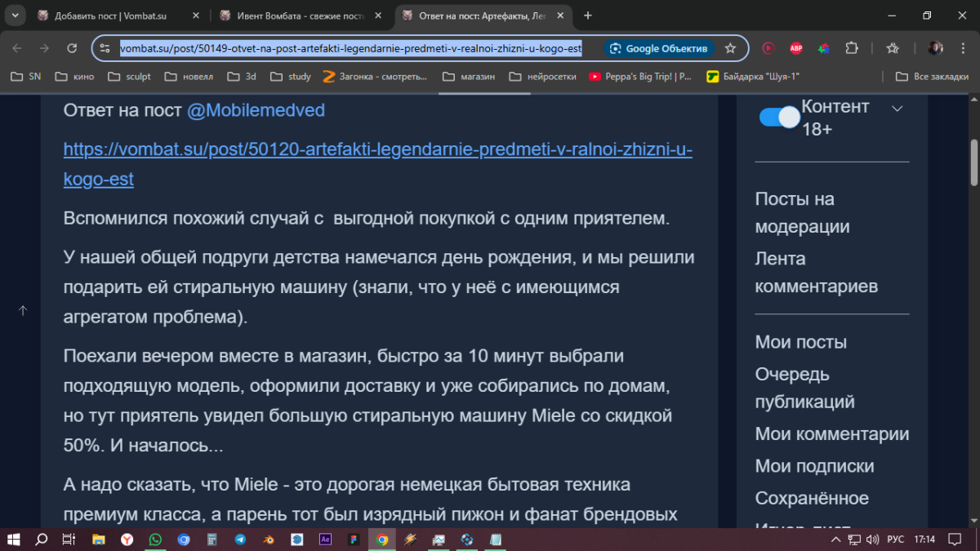Open the кино bookmarks folder
980x551 pixels.
tap(74, 77)
